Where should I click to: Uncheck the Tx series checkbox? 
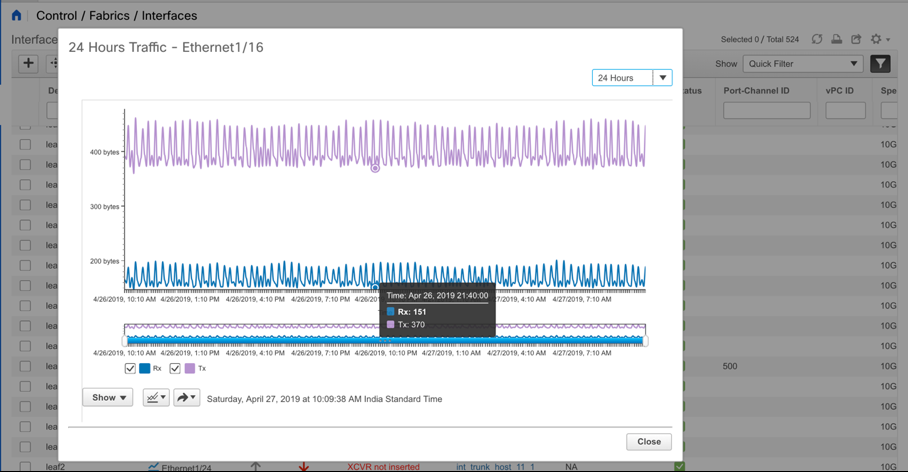pos(175,369)
